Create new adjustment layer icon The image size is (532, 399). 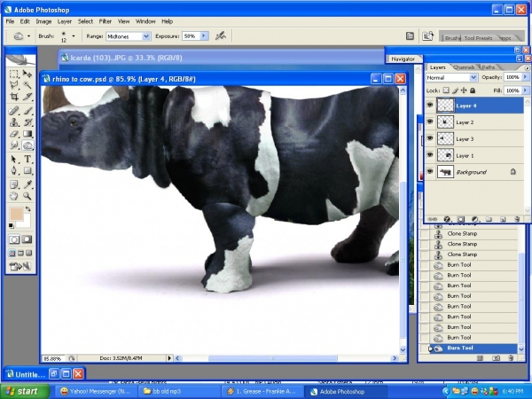(x=474, y=220)
